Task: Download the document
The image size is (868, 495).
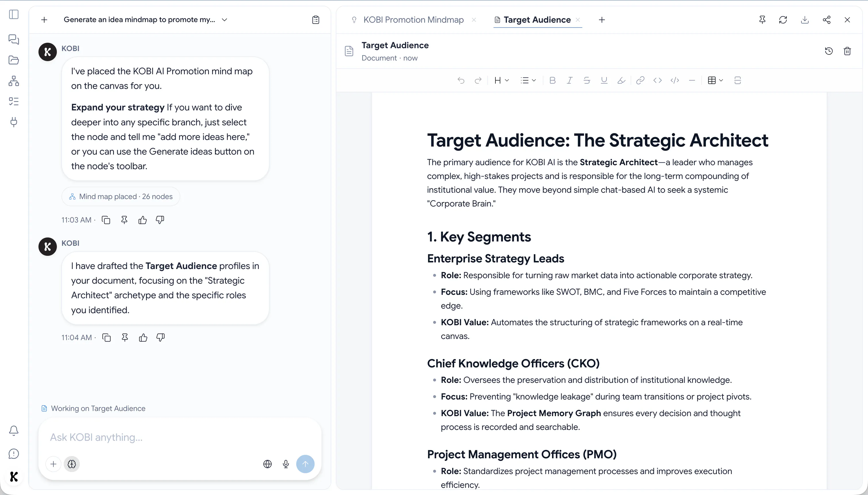Action: 805,20
